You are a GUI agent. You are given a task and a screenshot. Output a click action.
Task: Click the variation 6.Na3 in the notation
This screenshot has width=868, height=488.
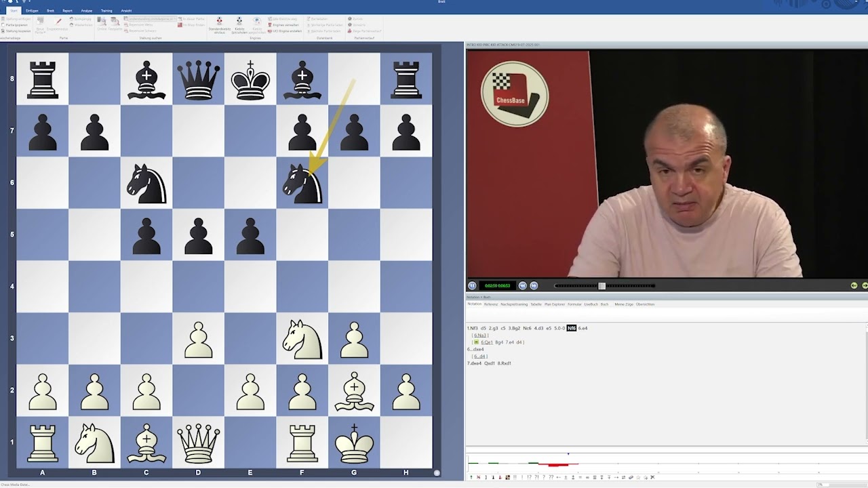481,335
